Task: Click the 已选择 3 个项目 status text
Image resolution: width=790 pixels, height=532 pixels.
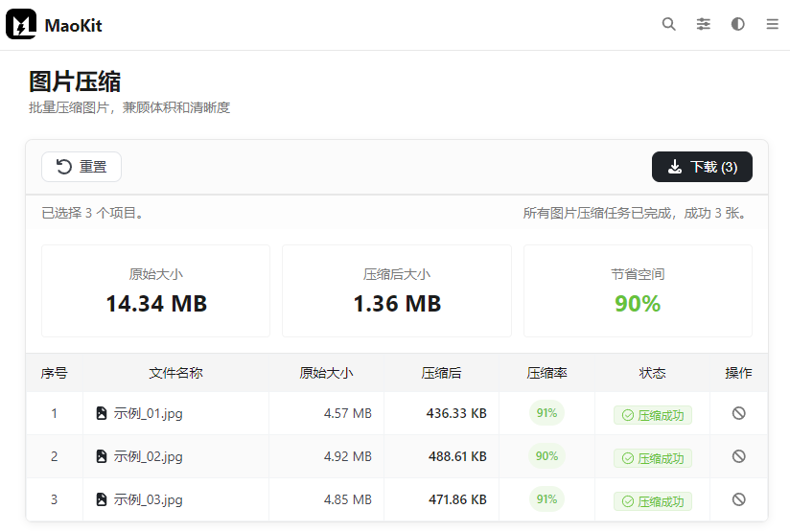Action: point(95,213)
